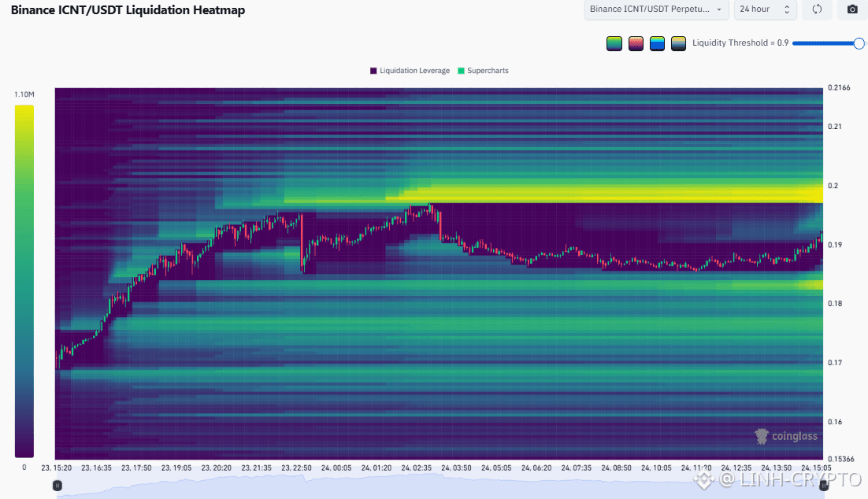The height and width of the screenshot is (499, 868).
Task: Click the 0.2166 top price label
Action: click(839, 87)
